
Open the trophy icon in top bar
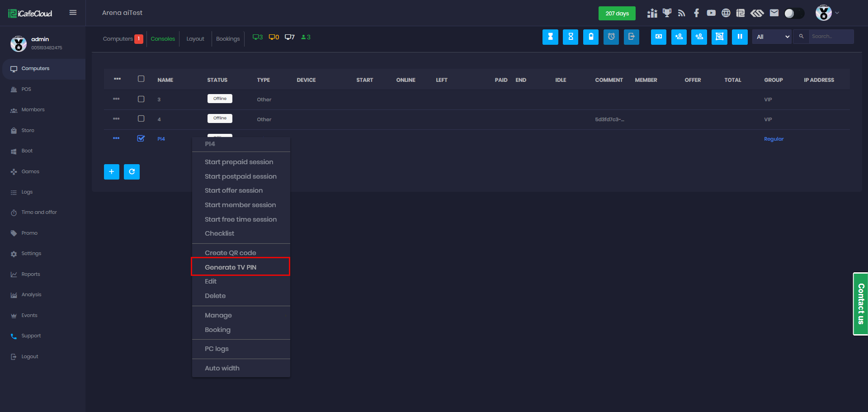667,13
